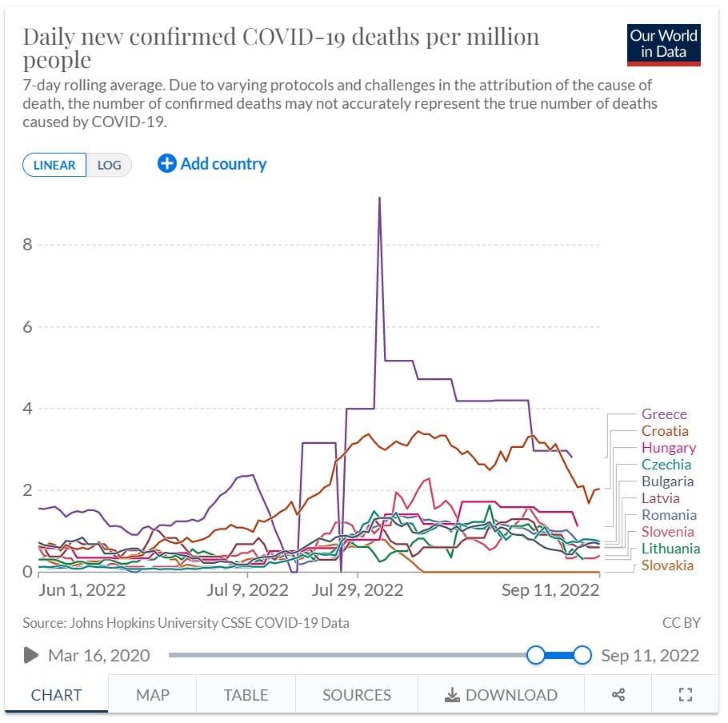Click the Sep 11, 2022 end date label
Screen dimensions: 728x723
(x=650, y=656)
